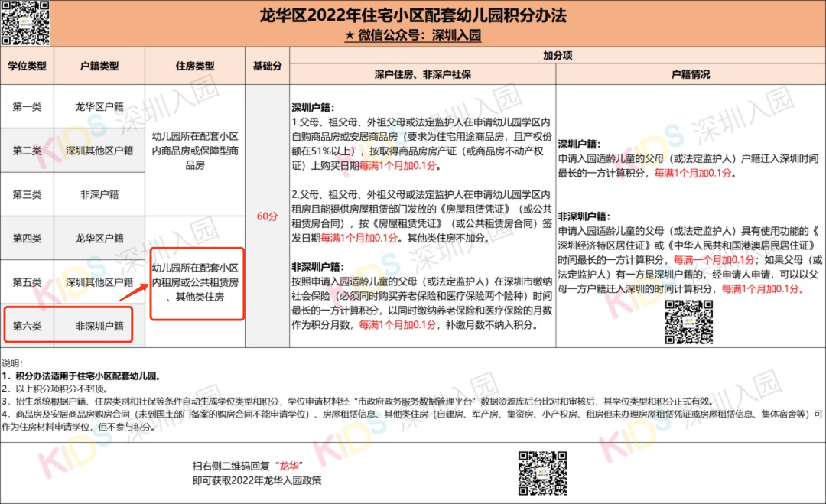This screenshot has height=504, width=826.
Task: Click the line 即可获取2022年龙华入园政策
Action: [x=257, y=480]
